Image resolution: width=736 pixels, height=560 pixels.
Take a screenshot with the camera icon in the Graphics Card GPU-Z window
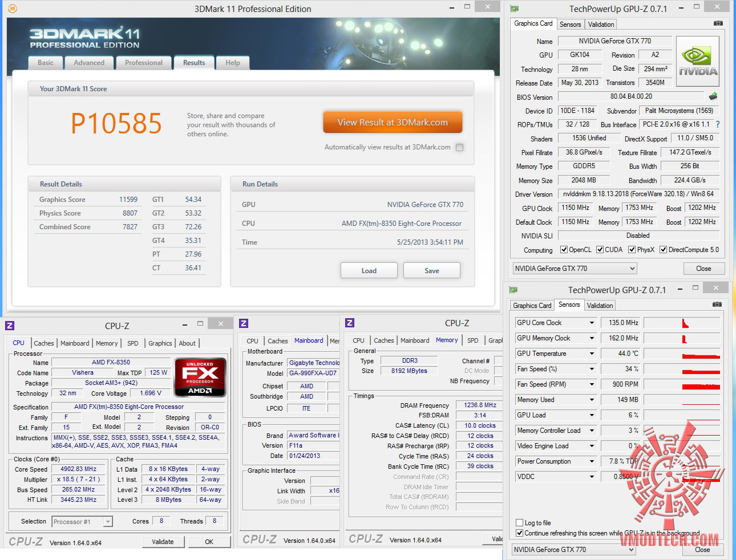click(x=718, y=23)
